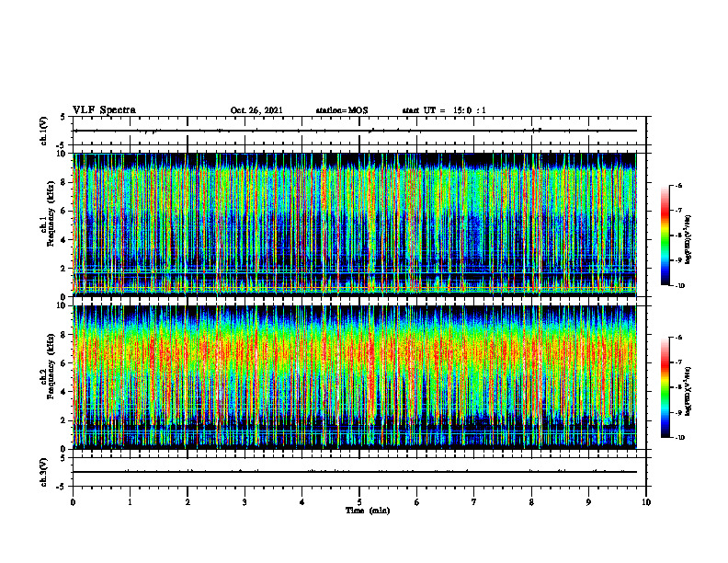
Task: Select the date text 'Oct. 26, 2021'
Action: click(256, 110)
